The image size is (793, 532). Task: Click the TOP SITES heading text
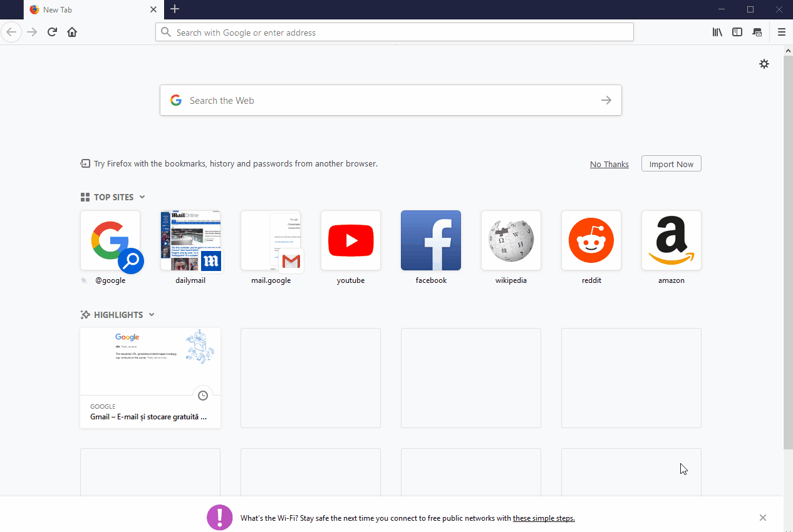coord(114,197)
